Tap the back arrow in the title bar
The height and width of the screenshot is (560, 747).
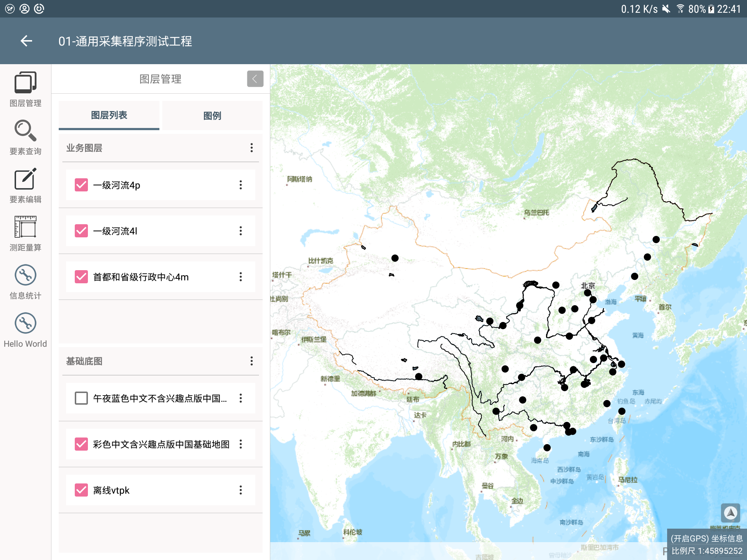coord(26,41)
